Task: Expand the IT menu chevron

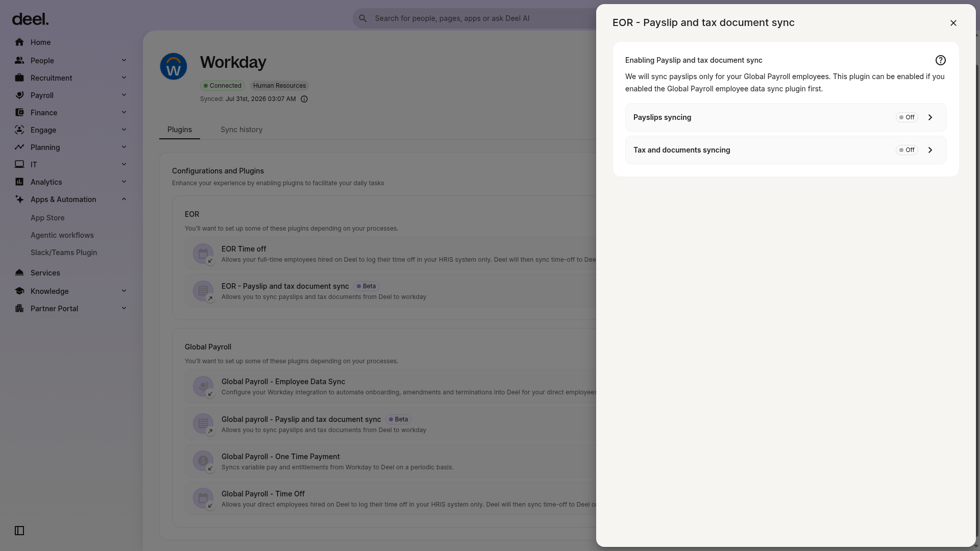Action: [124, 164]
